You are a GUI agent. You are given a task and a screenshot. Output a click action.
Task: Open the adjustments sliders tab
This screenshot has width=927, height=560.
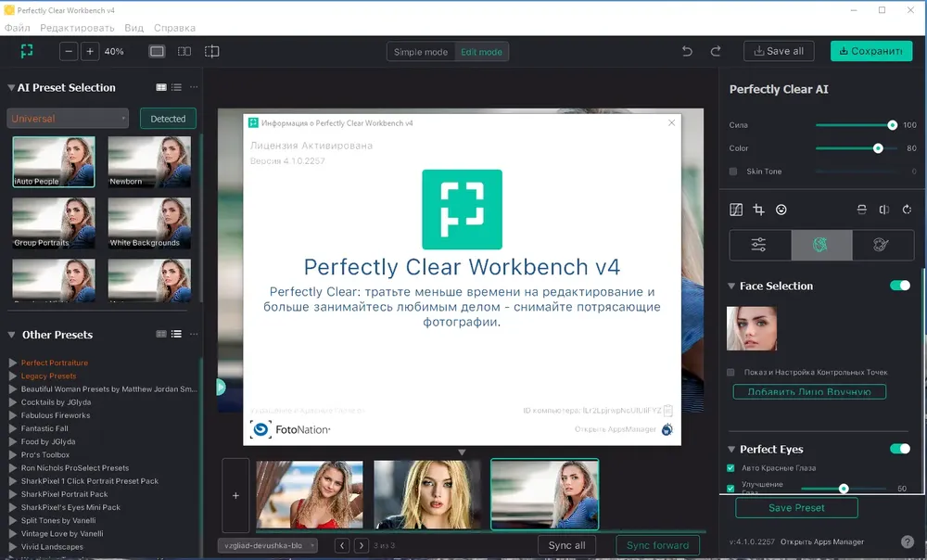click(x=760, y=245)
